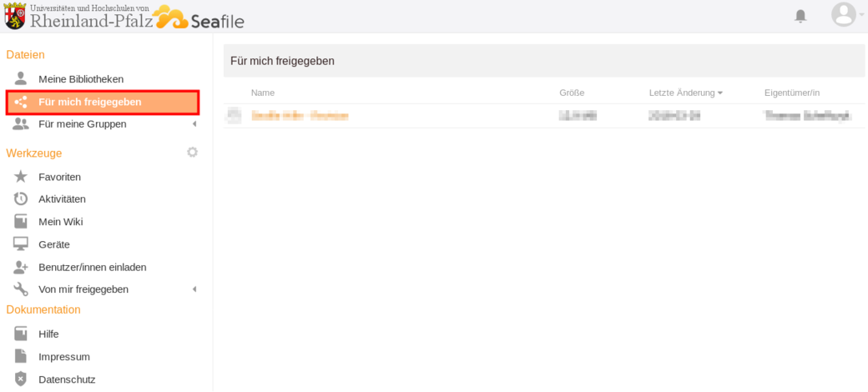This screenshot has height=392, width=868.
Task: Sort the list by Name column
Action: (262, 93)
